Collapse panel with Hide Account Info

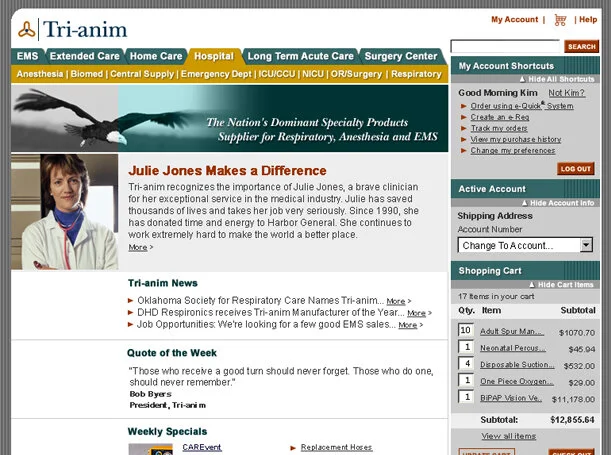pyautogui.click(x=558, y=203)
